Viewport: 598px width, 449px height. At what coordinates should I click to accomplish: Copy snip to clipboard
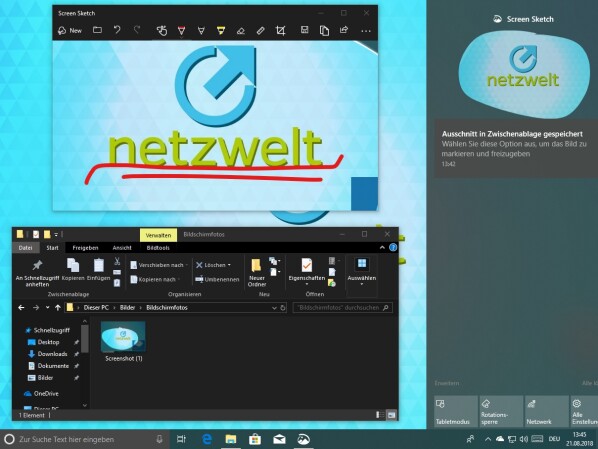(x=324, y=31)
